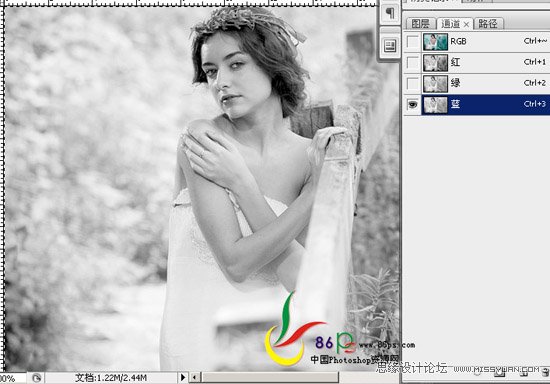Switch to the 图层 tab
This screenshot has width=550, height=384.
pos(421,24)
